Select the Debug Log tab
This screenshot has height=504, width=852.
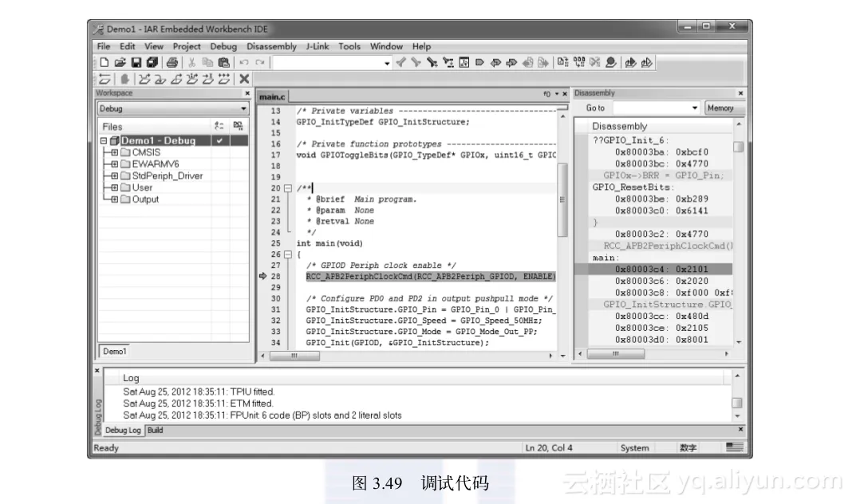(123, 430)
